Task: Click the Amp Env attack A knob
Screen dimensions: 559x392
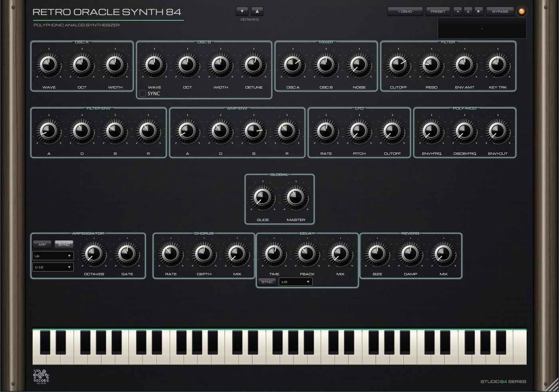Action: point(187,131)
